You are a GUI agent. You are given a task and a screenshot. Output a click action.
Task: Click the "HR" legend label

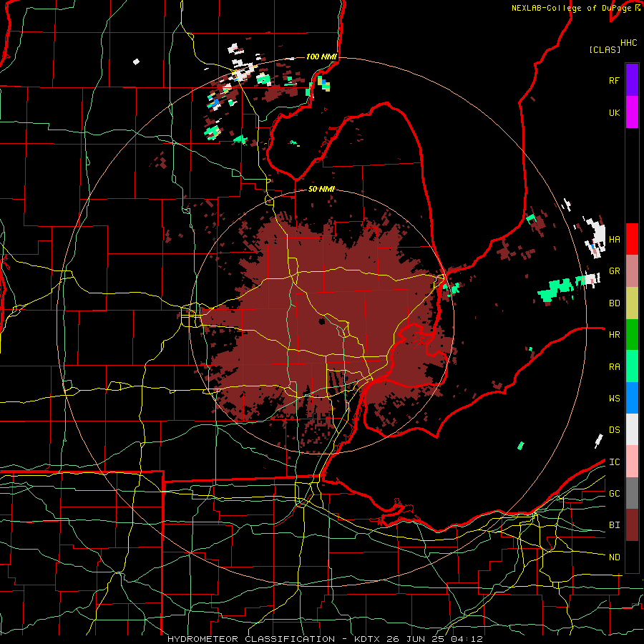(x=614, y=335)
